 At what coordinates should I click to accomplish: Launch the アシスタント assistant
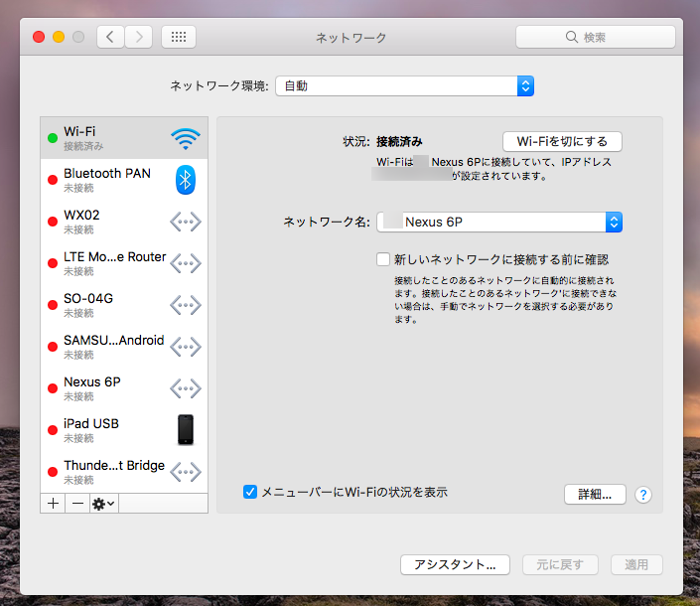[x=455, y=564]
